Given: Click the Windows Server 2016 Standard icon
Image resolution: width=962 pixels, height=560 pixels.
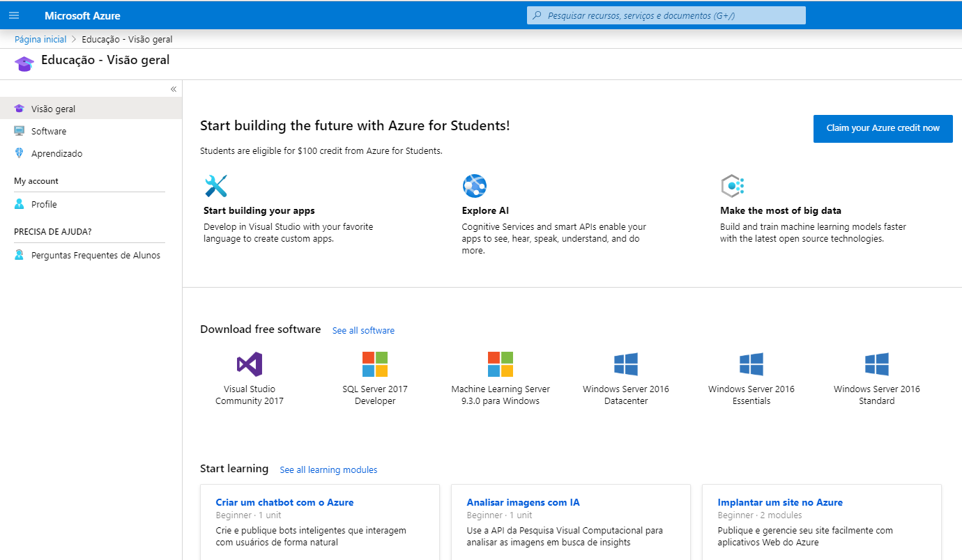Looking at the screenshot, I should (x=877, y=364).
